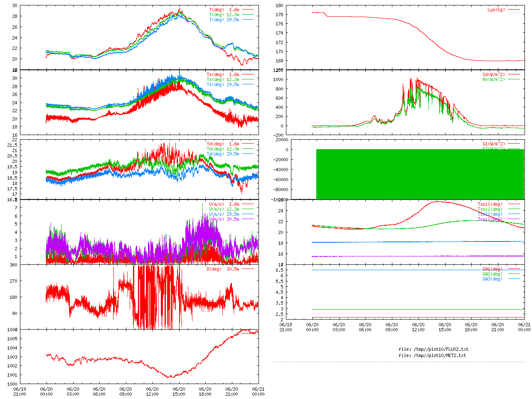Click the 'T(deg) 29.5m' legend label

click(x=224, y=20)
